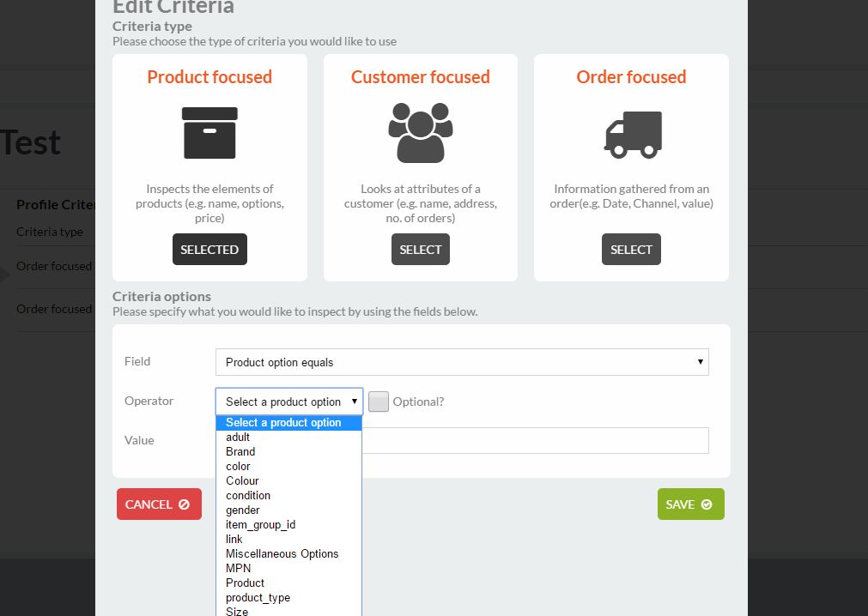This screenshot has height=616, width=868.
Task: Click the green SAVE button
Action: (x=691, y=504)
